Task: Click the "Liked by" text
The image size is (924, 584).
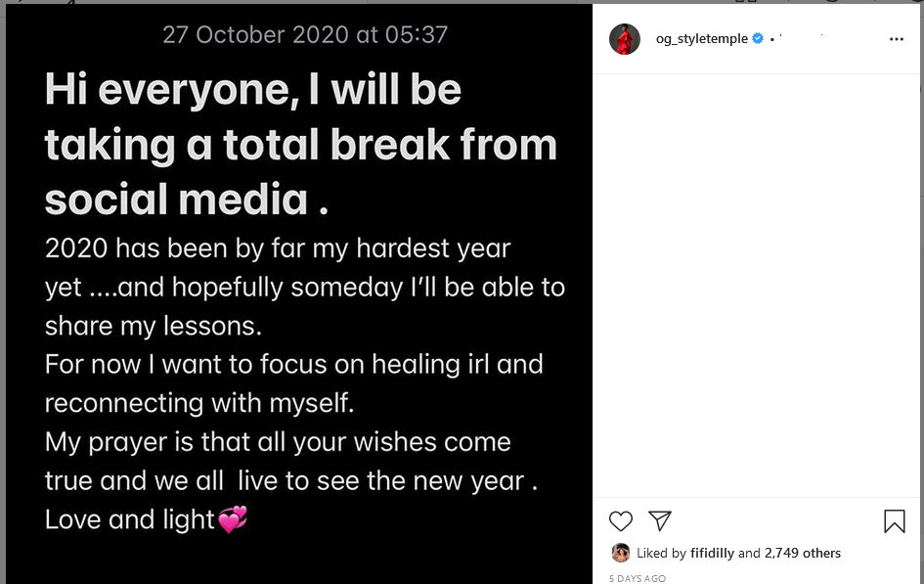Action: tap(661, 553)
